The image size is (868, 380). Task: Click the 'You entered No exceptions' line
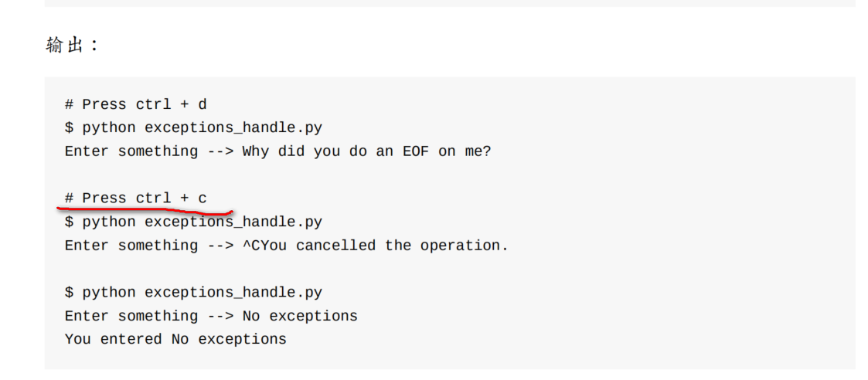point(175,339)
